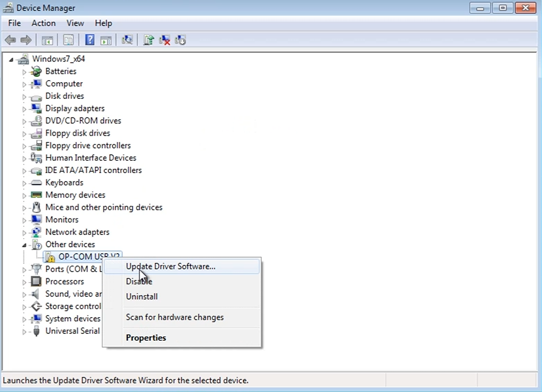Click the Forward arrow toolbar icon
The image size is (542, 392).
click(26, 40)
